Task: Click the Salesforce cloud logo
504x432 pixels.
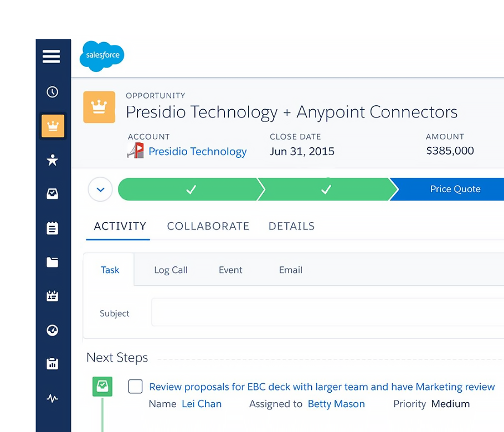Action: point(102,56)
